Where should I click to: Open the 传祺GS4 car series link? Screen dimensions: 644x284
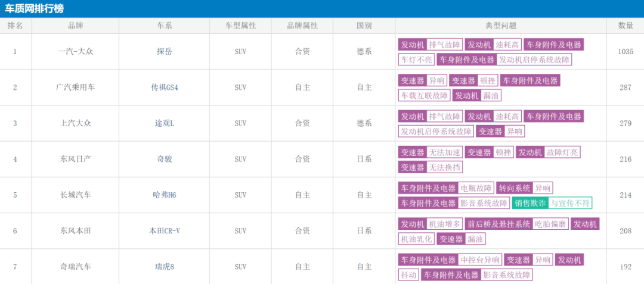coord(165,88)
